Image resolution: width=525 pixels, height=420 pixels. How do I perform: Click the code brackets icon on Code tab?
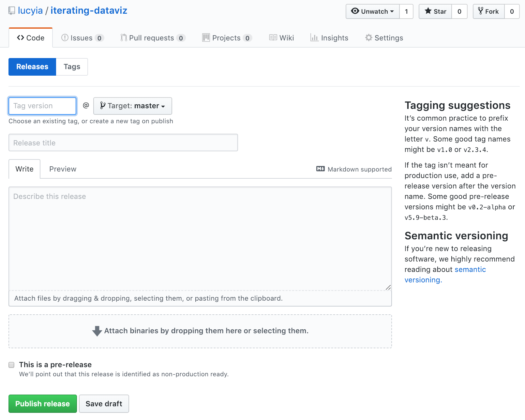[21, 37]
